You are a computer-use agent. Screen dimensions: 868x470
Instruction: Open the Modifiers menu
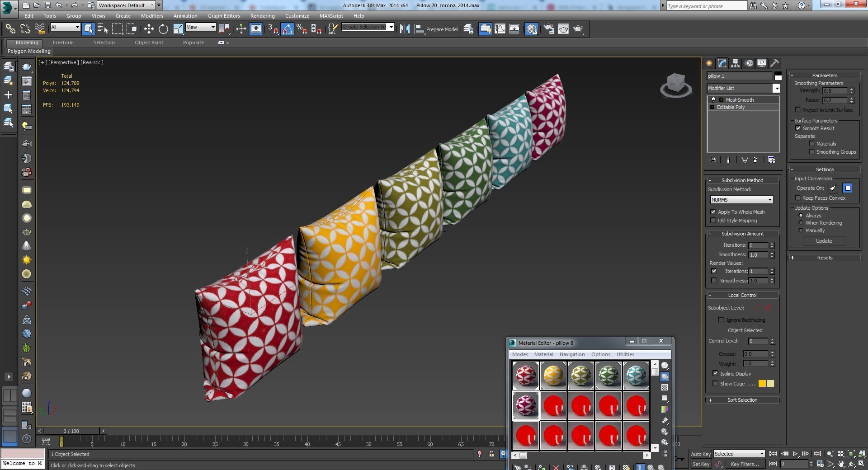tap(152, 16)
